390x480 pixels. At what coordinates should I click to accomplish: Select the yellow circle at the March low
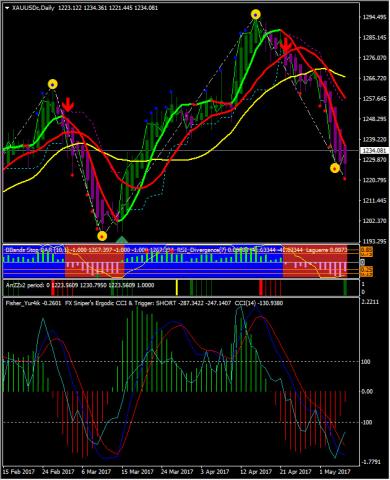tap(102, 236)
